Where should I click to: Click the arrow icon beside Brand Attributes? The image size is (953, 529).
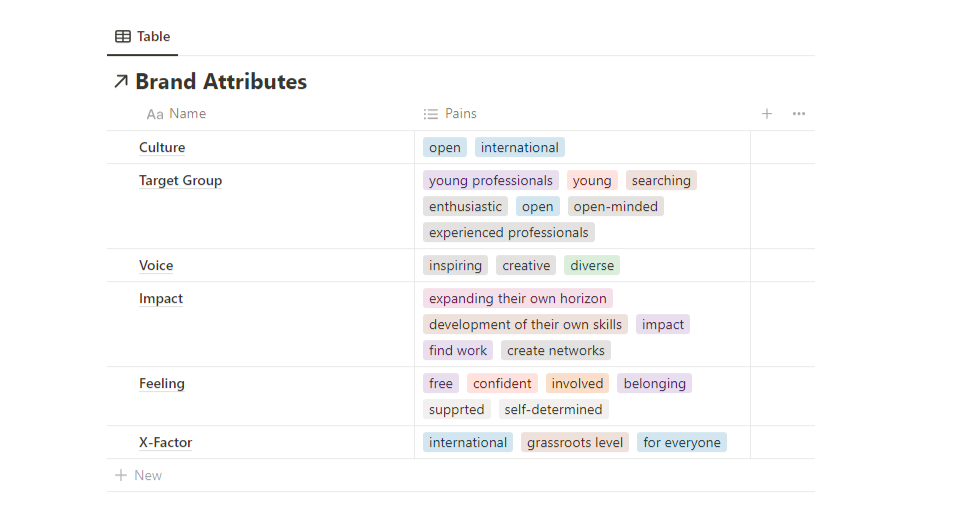pos(121,82)
